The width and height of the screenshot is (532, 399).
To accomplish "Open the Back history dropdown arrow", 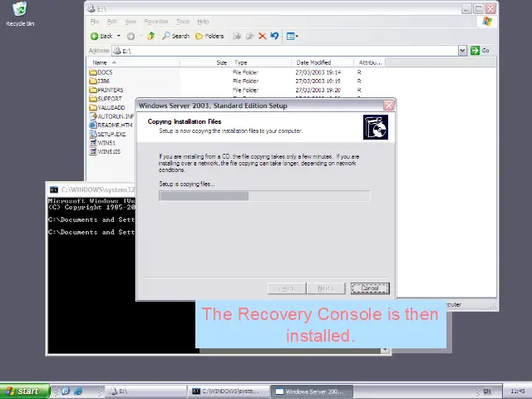I will pos(118,36).
